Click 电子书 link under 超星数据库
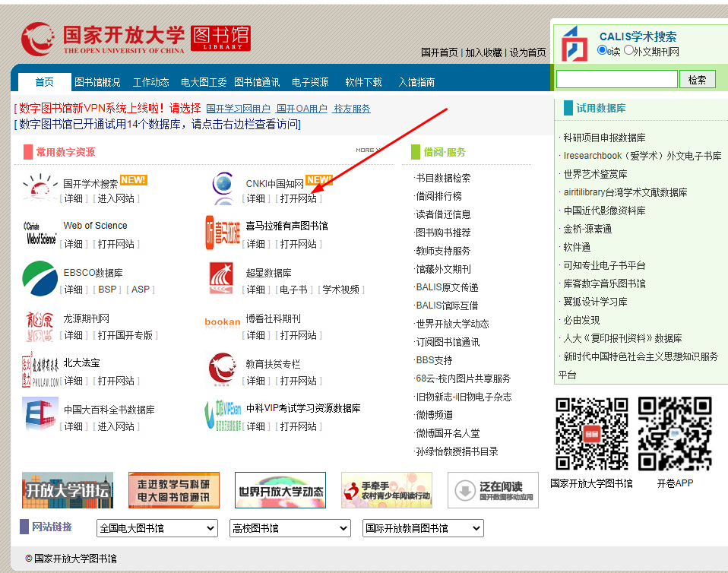Viewport: 728px width, 573px height. click(294, 290)
